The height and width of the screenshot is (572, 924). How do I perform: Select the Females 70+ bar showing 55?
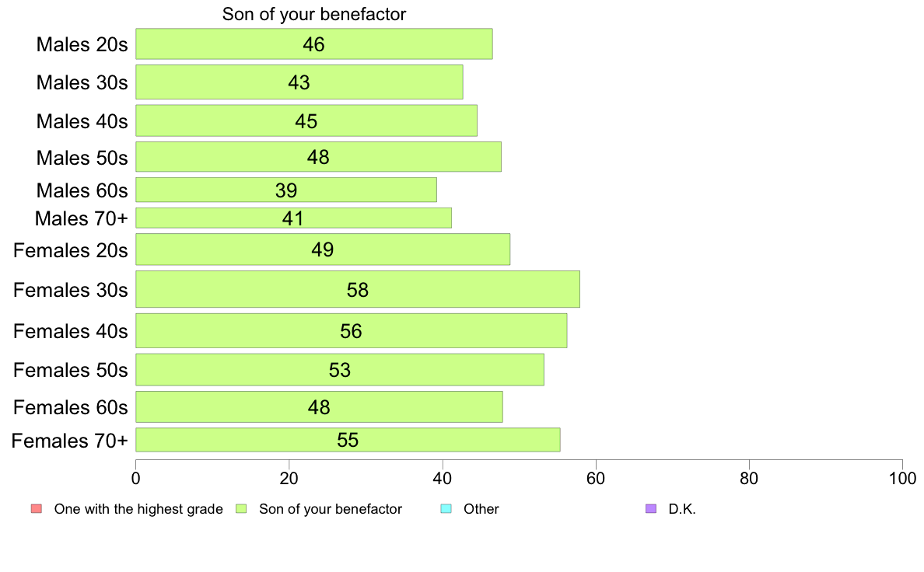[x=348, y=440]
